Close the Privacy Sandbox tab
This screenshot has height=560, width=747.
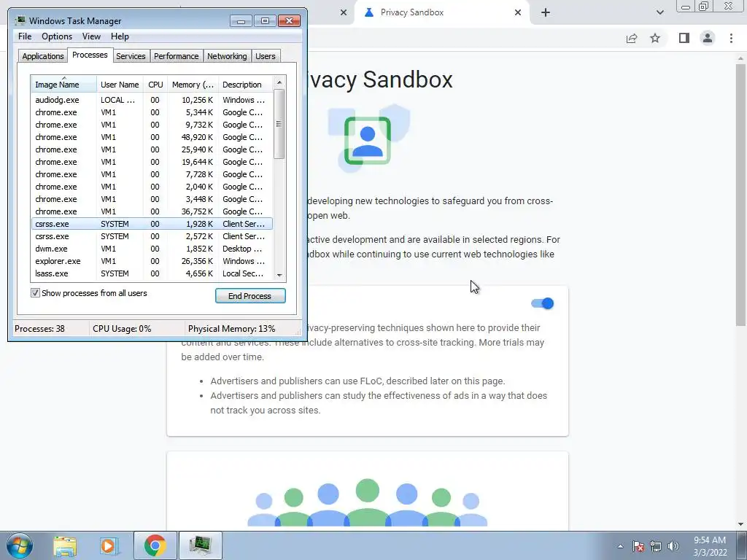tap(518, 13)
